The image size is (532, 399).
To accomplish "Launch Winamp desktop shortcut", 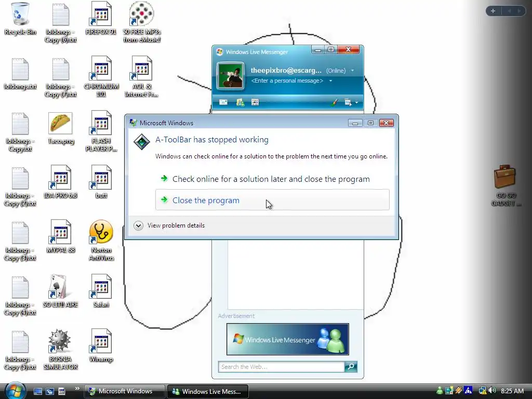I will click(101, 341).
